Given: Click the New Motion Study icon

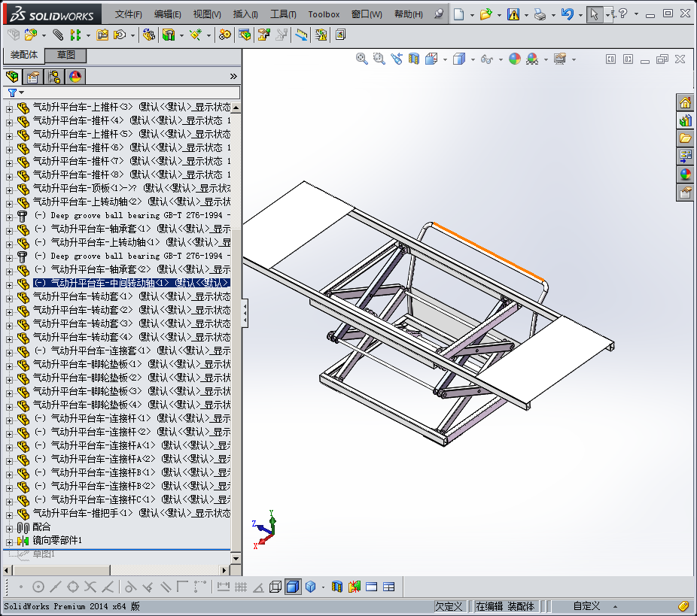Looking at the screenshot, I should (x=225, y=35).
